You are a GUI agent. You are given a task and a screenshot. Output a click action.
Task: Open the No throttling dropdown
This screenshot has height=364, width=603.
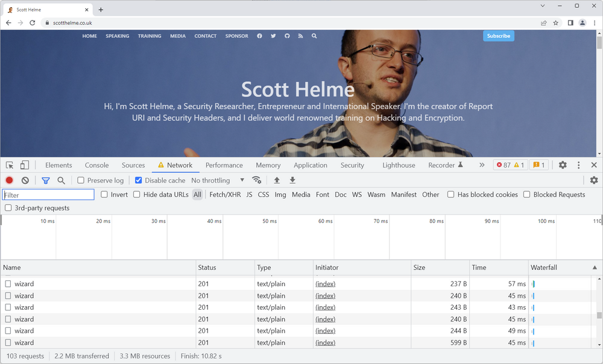(x=218, y=180)
